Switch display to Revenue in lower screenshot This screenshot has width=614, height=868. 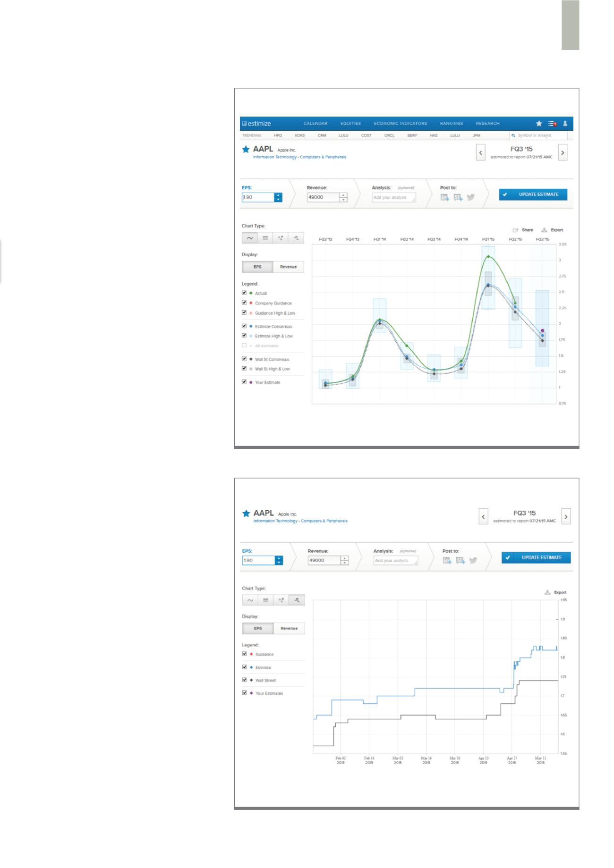click(289, 628)
